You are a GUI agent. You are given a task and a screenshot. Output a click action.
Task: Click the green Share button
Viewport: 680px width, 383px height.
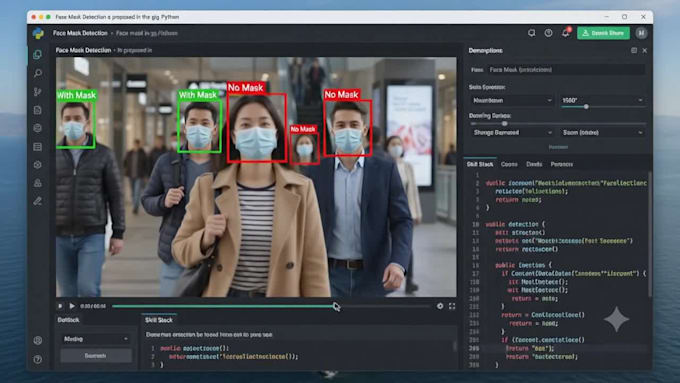click(x=603, y=33)
